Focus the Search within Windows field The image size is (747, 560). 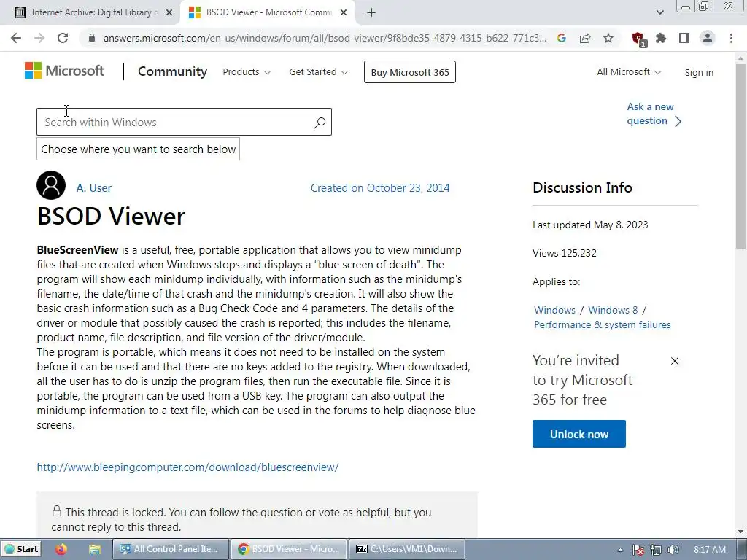(x=184, y=122)
